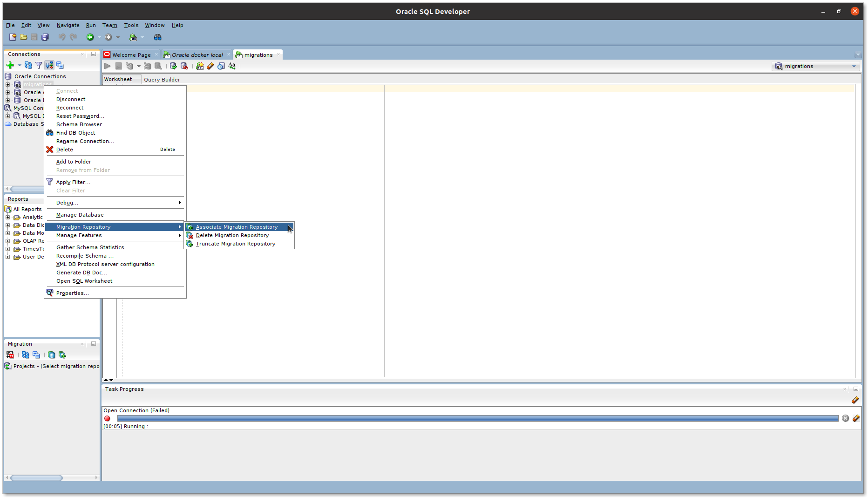Run the current SQL statement
The width and height of the screenshot is (868, 498).
(x=108, y=66)
